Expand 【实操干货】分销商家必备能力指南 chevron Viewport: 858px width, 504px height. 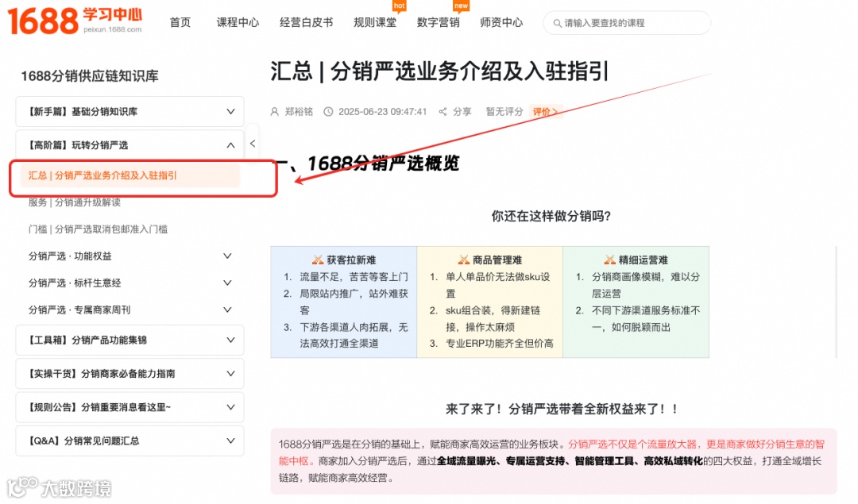pos(231,374)
